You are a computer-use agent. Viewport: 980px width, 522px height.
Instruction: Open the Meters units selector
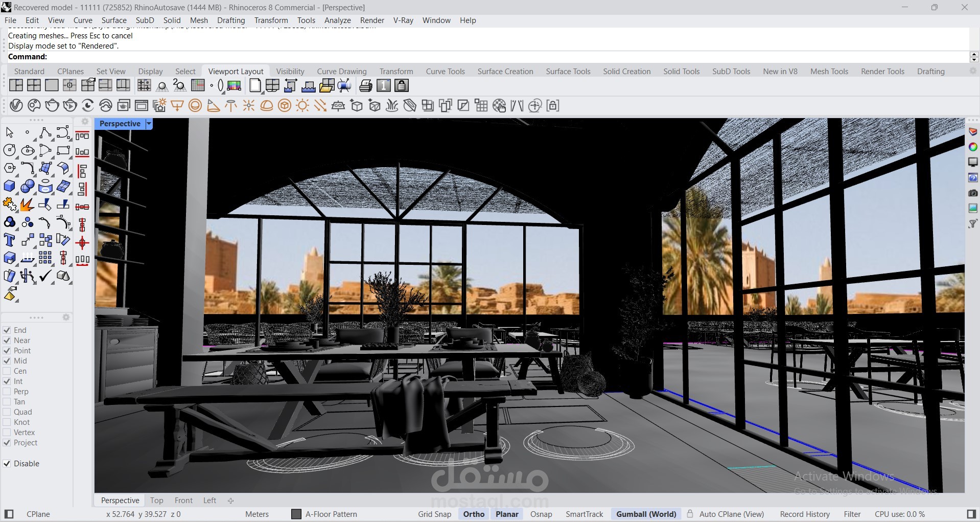coord(257,514)
